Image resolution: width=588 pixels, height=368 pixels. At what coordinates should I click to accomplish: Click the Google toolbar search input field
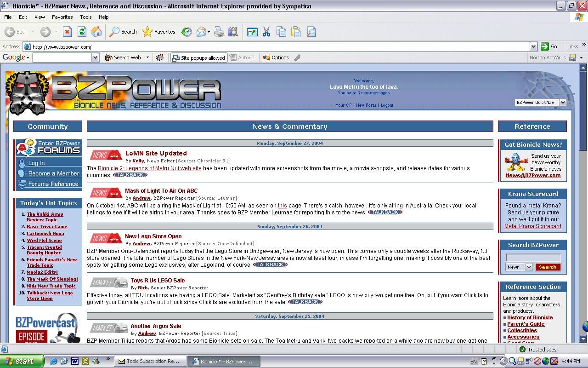(x=62, y=57)
